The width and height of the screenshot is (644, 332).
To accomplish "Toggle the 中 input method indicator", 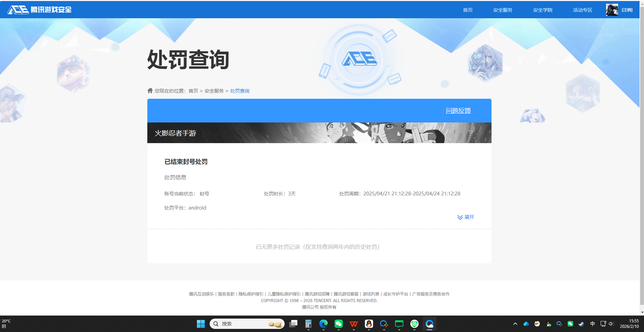I will tap(592, 324).
